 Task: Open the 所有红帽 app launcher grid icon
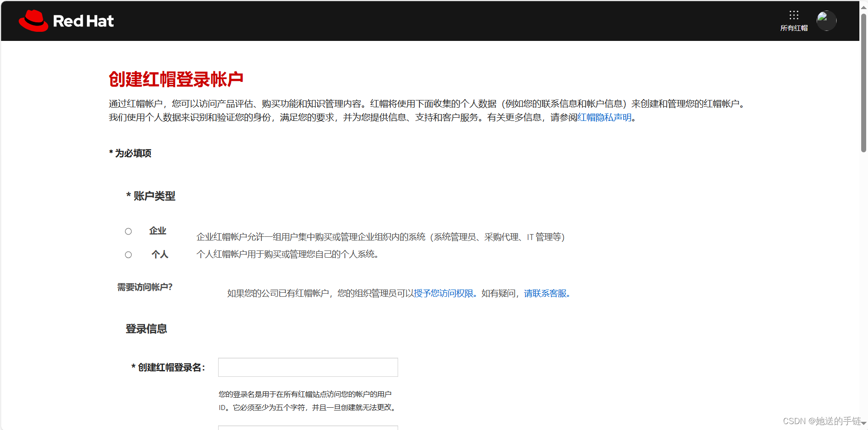(793, 15)
